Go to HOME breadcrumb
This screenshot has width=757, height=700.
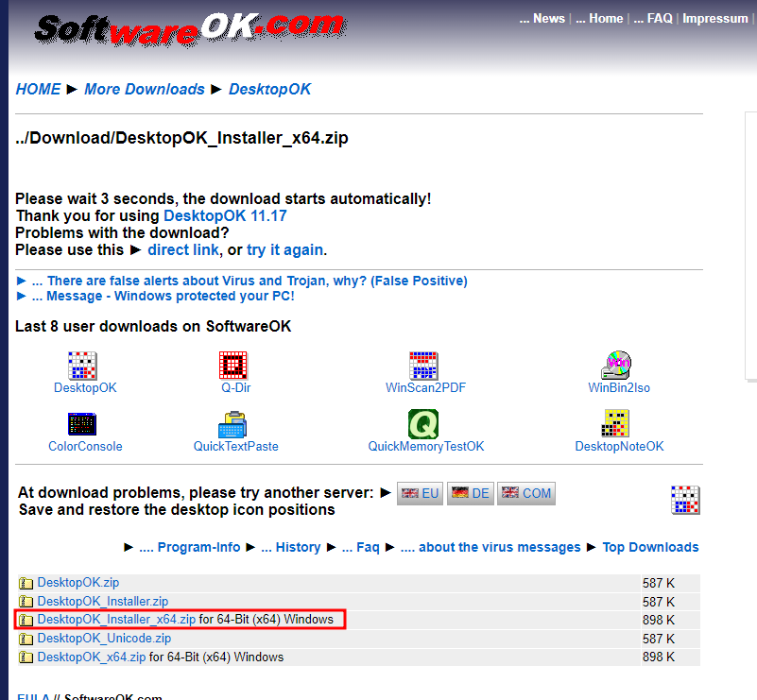(38, 89)
